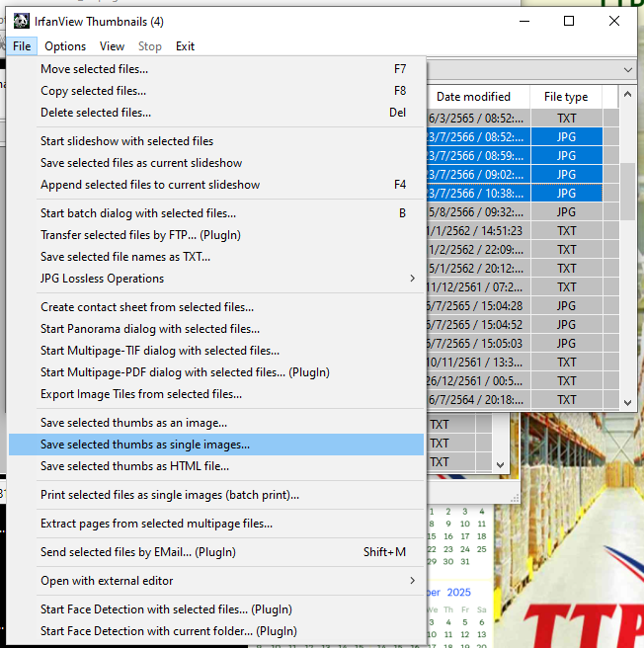
Task: Sort by Date modified column header
Action: (x=473, y=97)
